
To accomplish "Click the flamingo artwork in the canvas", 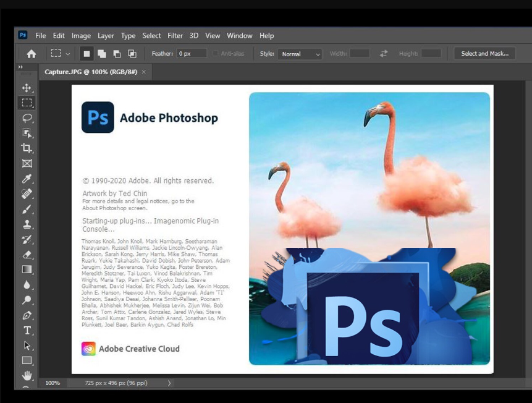I will point(369,229).
